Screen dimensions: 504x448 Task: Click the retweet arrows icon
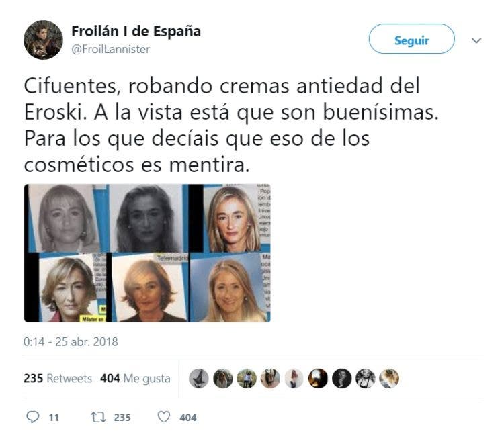[x=98, y=417]
